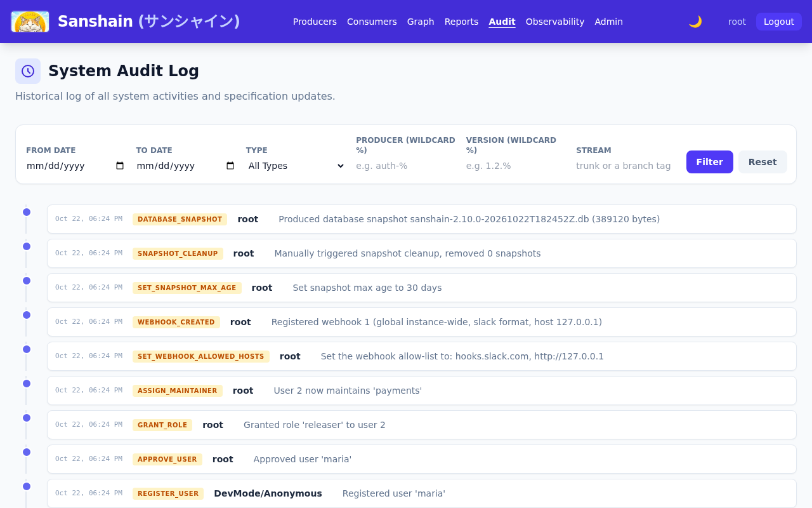Open the Observability page

click(x=555, y=22)
